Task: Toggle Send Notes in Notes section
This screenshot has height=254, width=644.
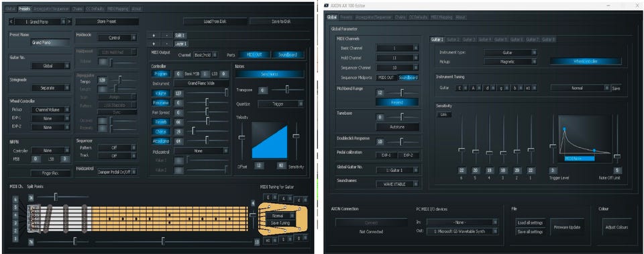Action: 270,74
